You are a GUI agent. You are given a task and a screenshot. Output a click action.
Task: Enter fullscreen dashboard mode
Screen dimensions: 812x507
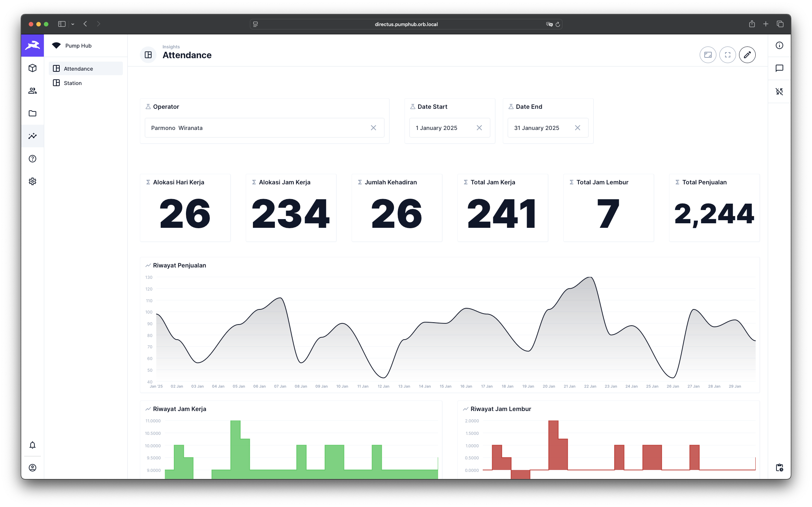coord(727,55)
